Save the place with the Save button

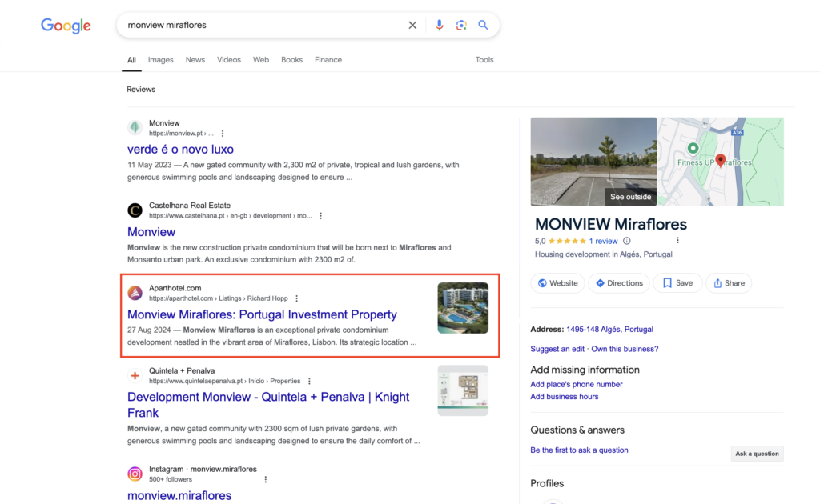pyautogui.click(x=677, y=283)
